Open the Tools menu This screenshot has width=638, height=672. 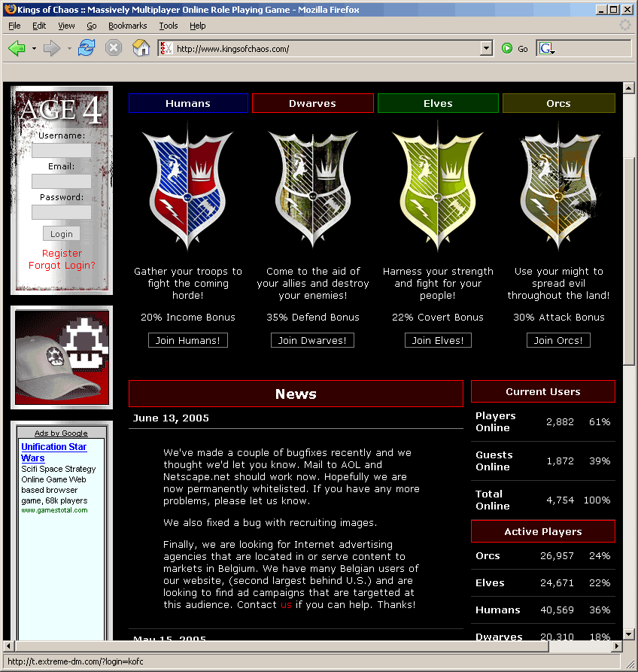pos(168,26)
